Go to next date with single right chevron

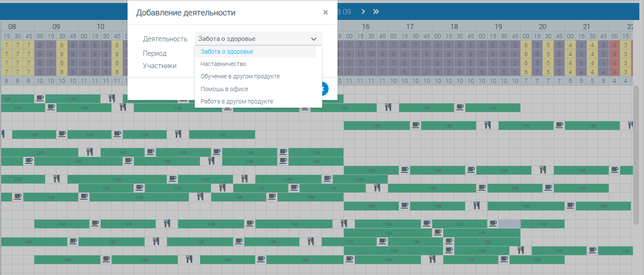pyautogui.click(x=363, y=12)
